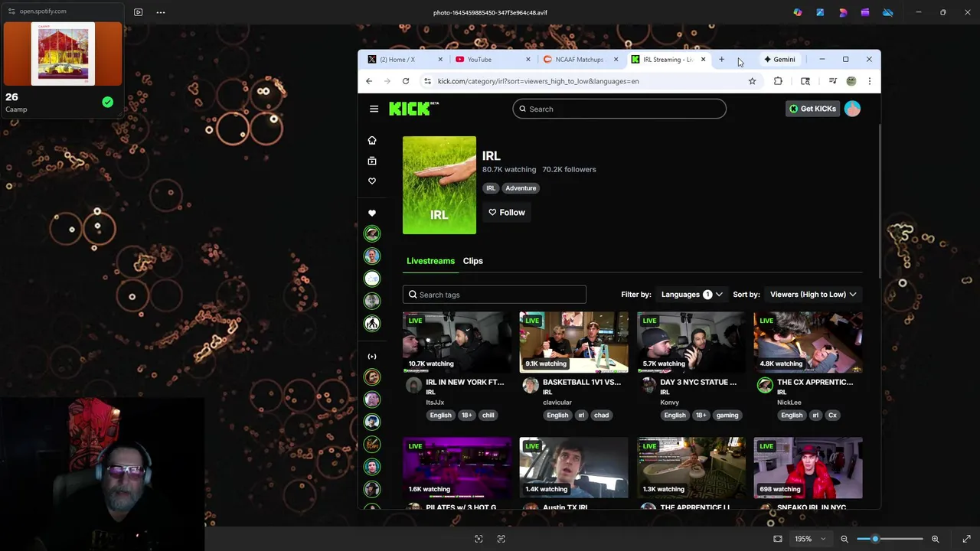Open BASKETBALL 1V1 stream thumbnail

[574, 342]
